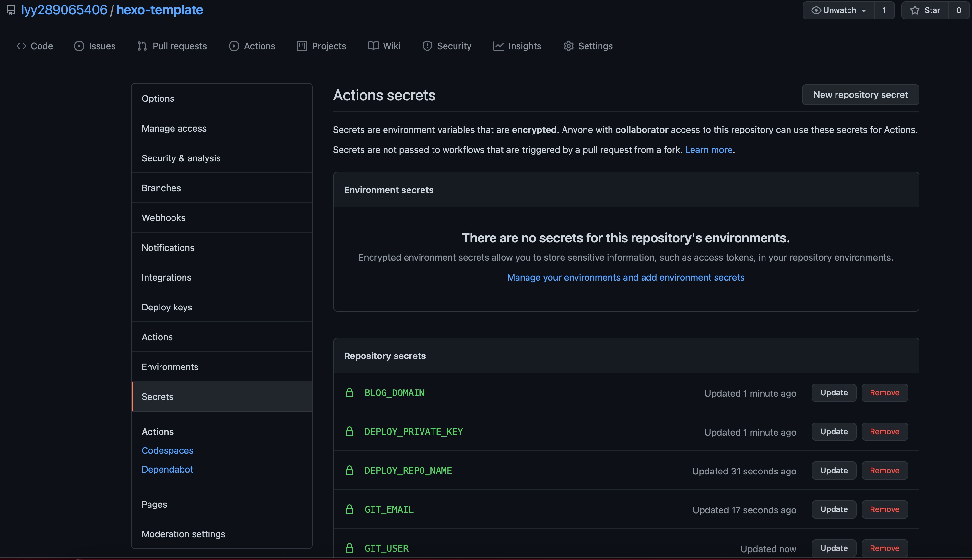The image size is (972, 560).
Task: Remove the BLOG_DOMAIN secret
Action: [885, 393]
